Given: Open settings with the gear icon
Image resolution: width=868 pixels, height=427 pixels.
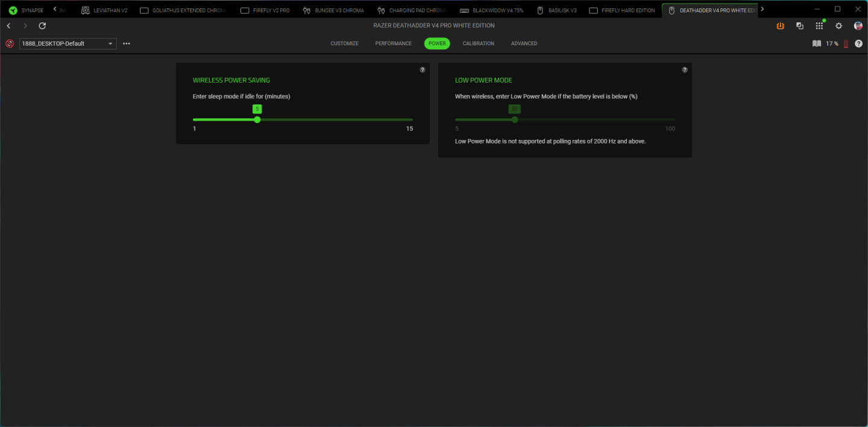Looking at the screenshot, I should coord(838,26).
